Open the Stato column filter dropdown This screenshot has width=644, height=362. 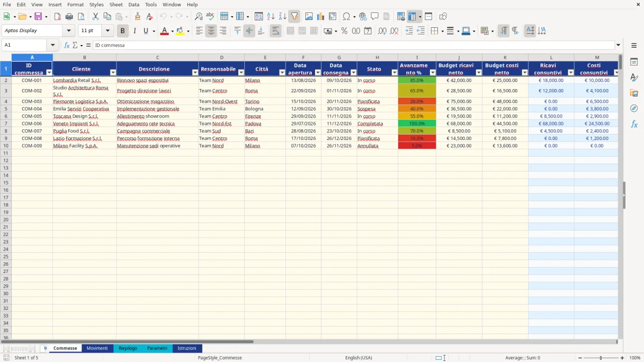(394, 72)
